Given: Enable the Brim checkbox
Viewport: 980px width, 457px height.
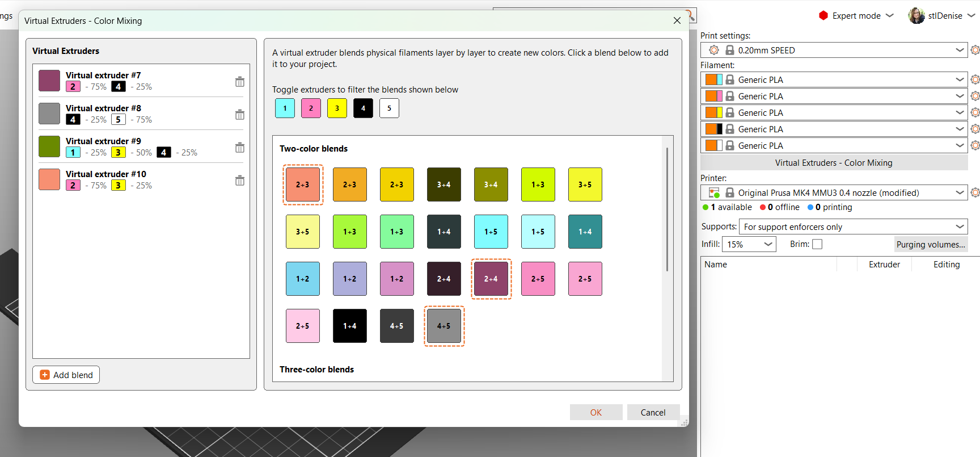Looking at the screenshot, I should pos(817,244).
